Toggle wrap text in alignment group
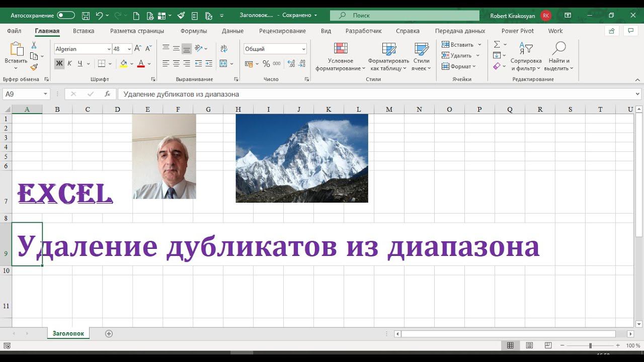 (223, 48)
